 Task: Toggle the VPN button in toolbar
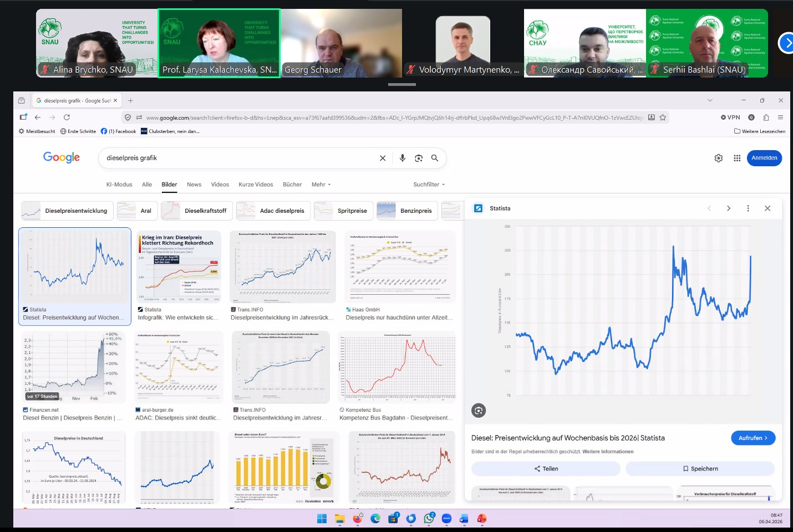tap(730, 117)
